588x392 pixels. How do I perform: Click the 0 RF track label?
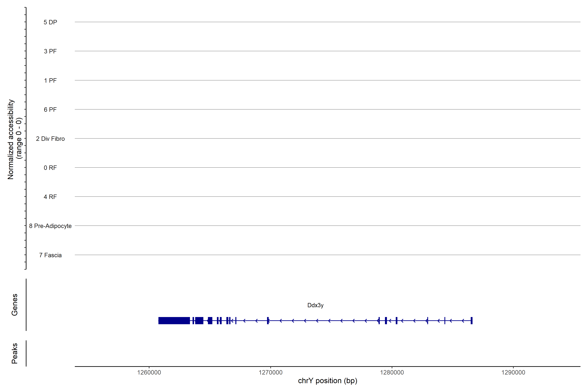[50, 168]
